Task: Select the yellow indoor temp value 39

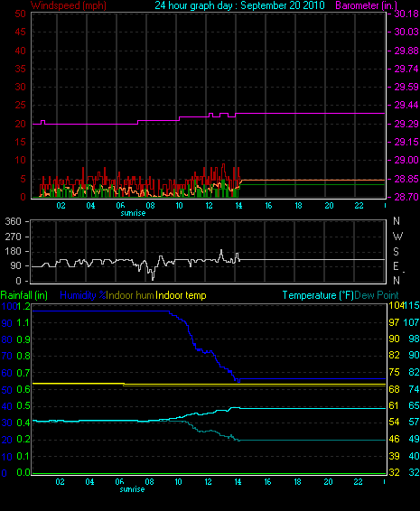Action: 394,456
